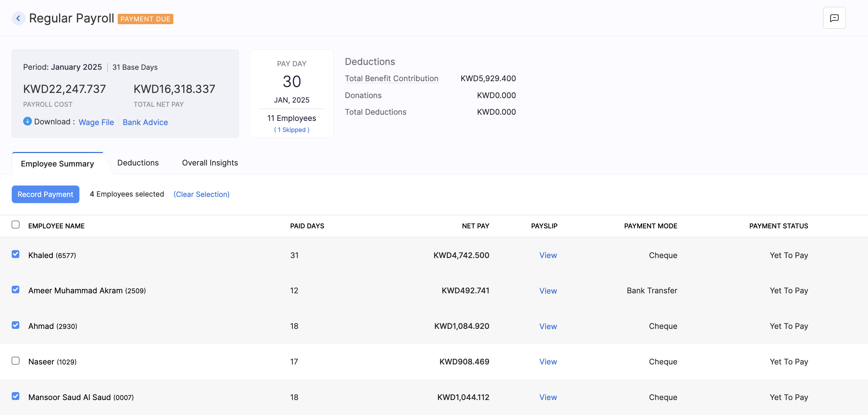
Task: Uncheck Ameer Muhammad Akram's checkbox
Action: (16, 290)
